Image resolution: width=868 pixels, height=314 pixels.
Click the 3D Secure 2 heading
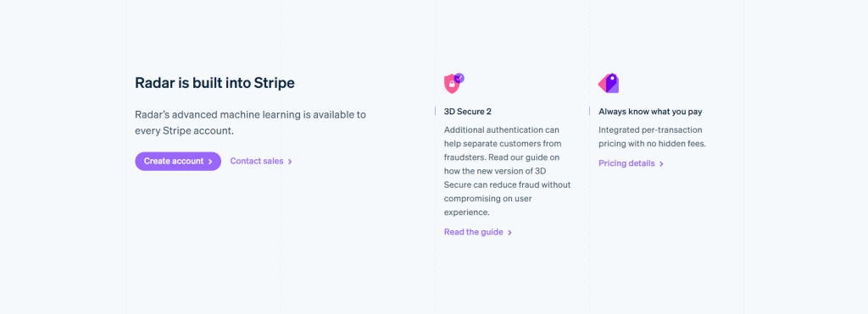(468, 111)
